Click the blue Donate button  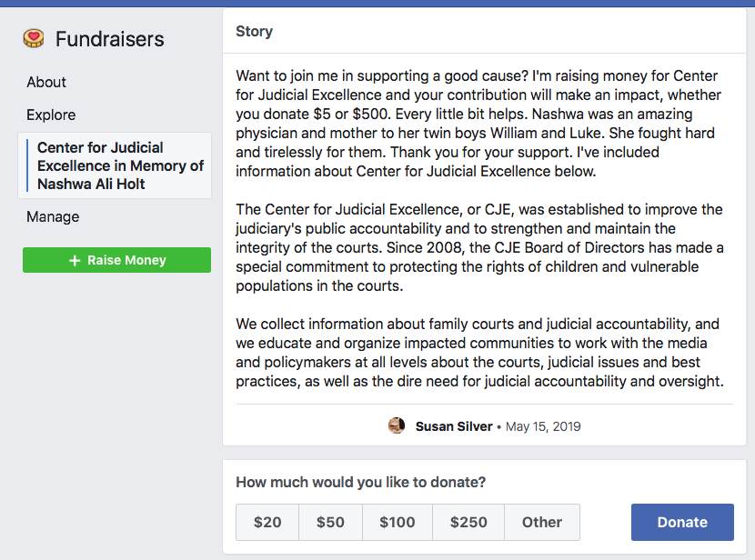coord(682,522)
